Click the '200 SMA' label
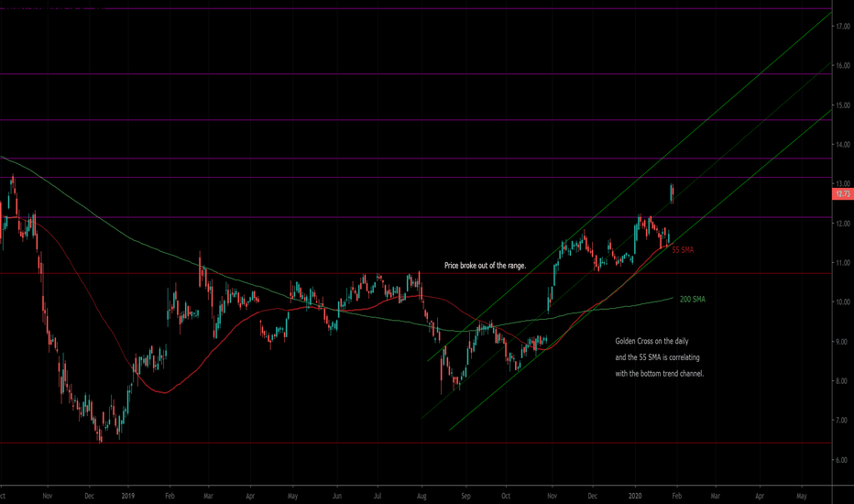 pos(692,299)
